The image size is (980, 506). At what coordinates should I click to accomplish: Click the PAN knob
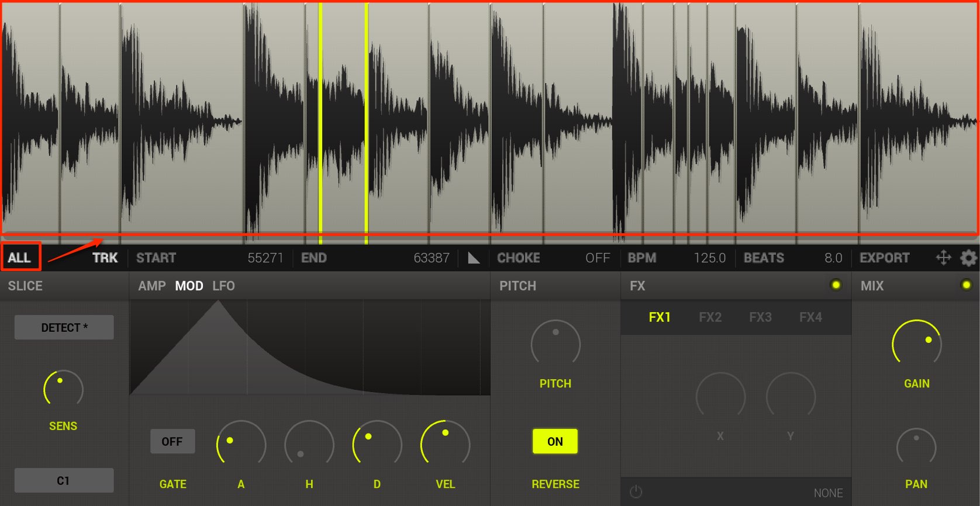pos(916,448)
